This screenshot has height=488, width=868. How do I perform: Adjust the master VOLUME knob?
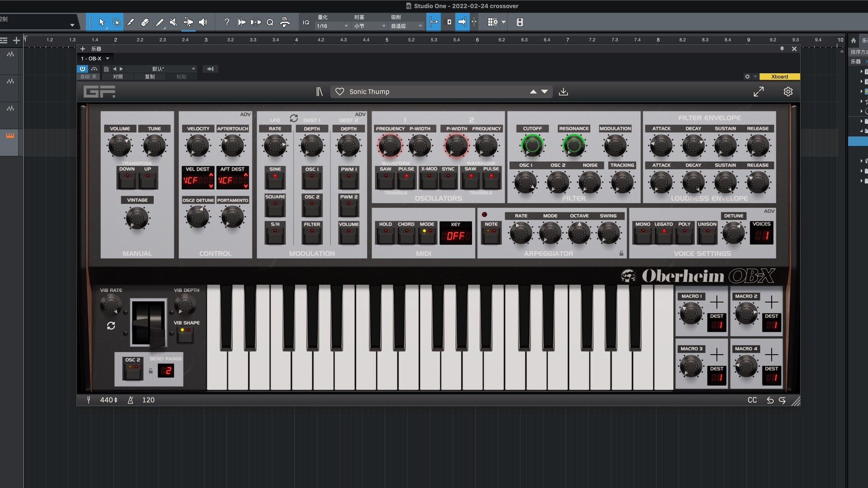pos(119,145)
